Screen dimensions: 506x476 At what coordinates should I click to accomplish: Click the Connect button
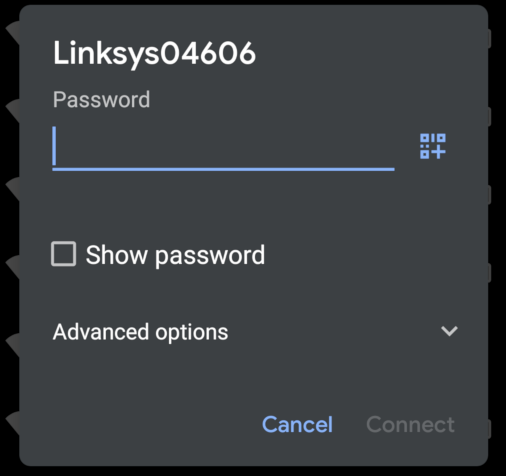pyautogui.click(x=410, y=424)
